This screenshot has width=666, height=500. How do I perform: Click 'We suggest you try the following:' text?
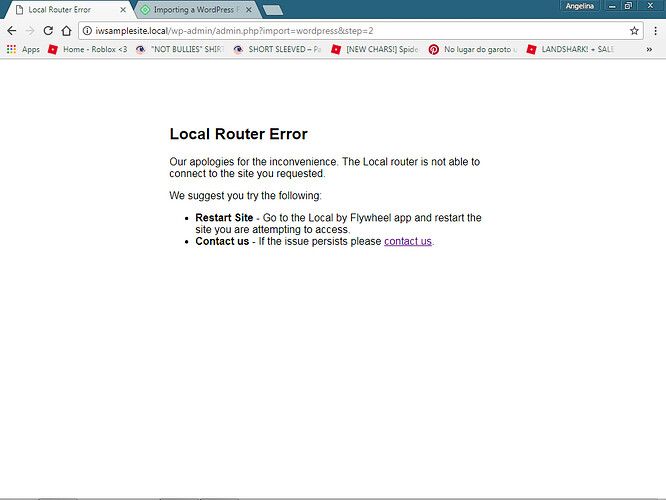coord(246,195)
